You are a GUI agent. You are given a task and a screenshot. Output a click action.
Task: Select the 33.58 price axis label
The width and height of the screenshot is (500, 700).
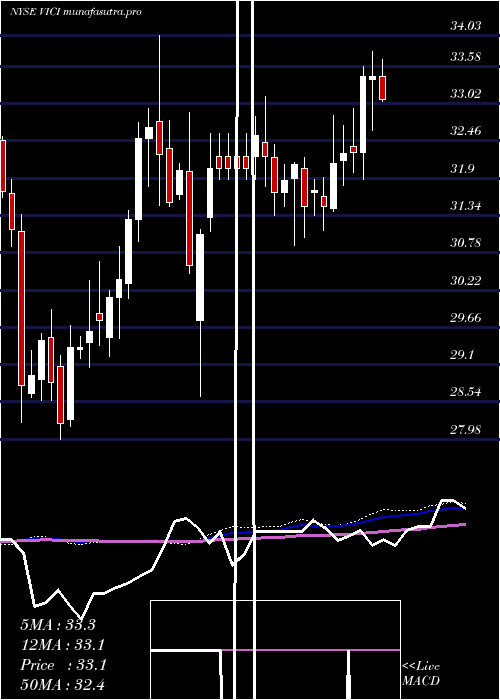[x=466, y=57]
